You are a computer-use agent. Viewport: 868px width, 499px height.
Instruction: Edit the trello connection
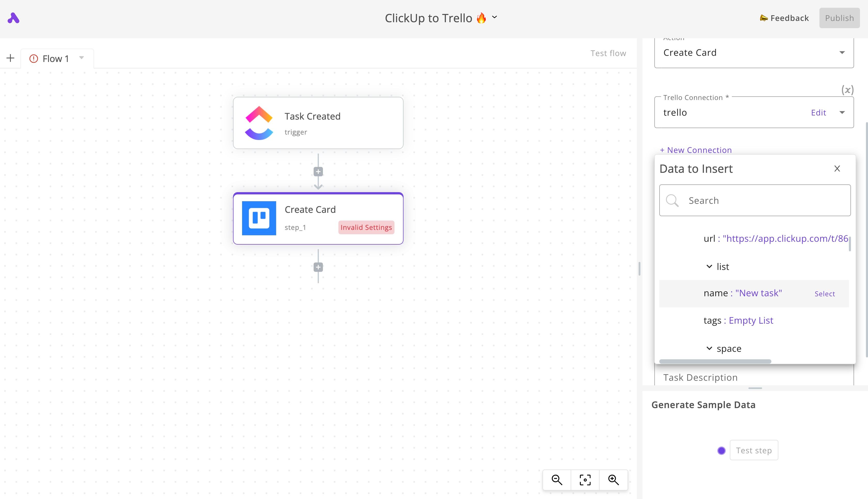818,112
